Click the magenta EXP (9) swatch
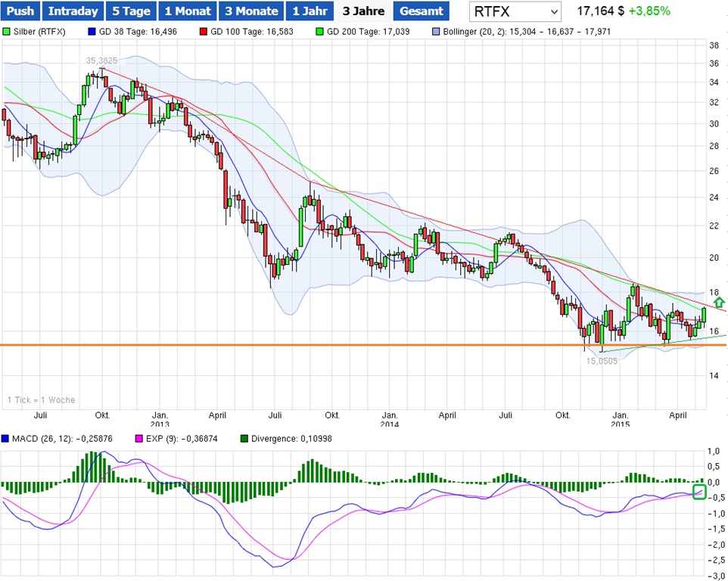Viewport: 728px width, 581px height. pos(138,439)
